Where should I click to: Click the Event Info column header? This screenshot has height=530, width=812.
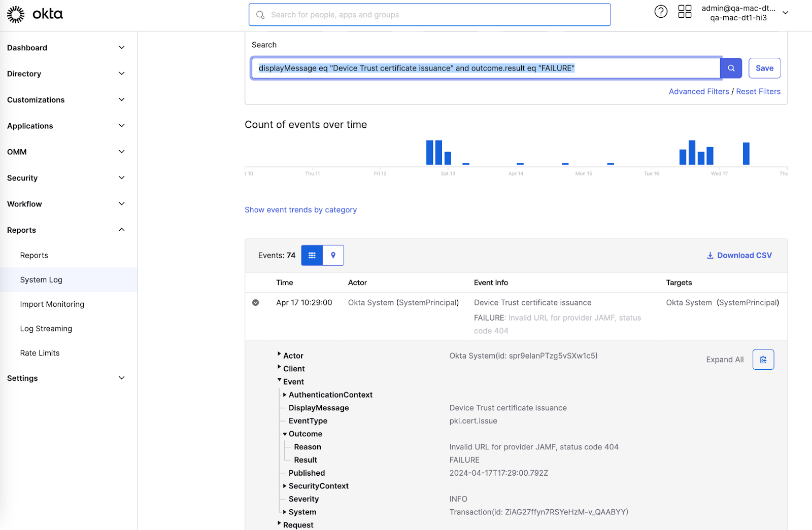click(x=491, y=283)
